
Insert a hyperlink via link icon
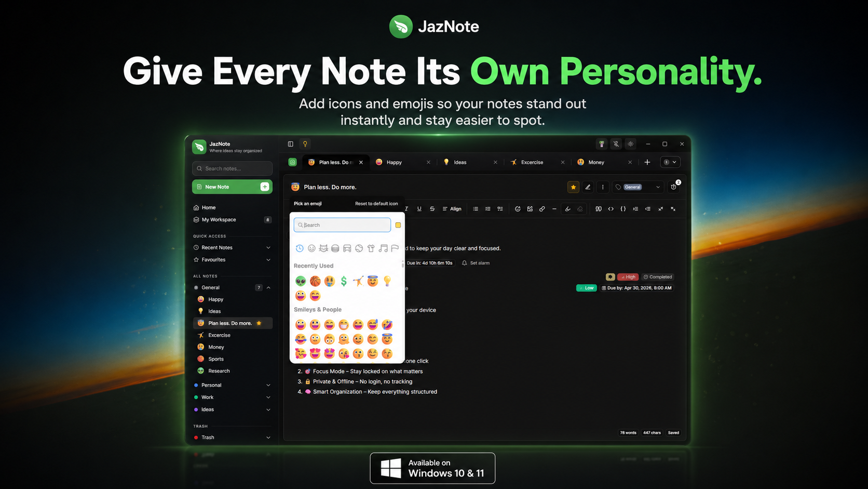[x=542, y=209]
